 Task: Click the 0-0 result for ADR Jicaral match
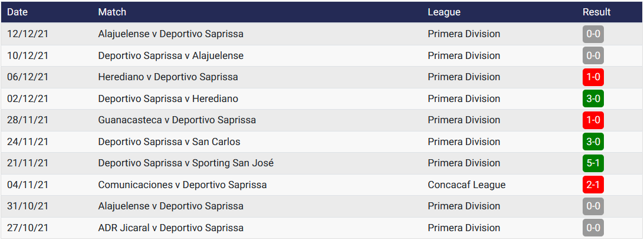593,228
